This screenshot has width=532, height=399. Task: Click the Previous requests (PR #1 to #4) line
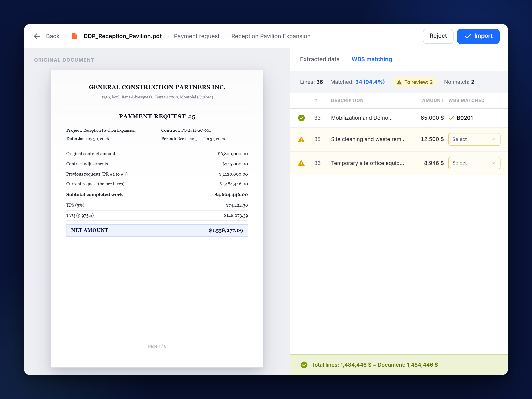point(157,174)
